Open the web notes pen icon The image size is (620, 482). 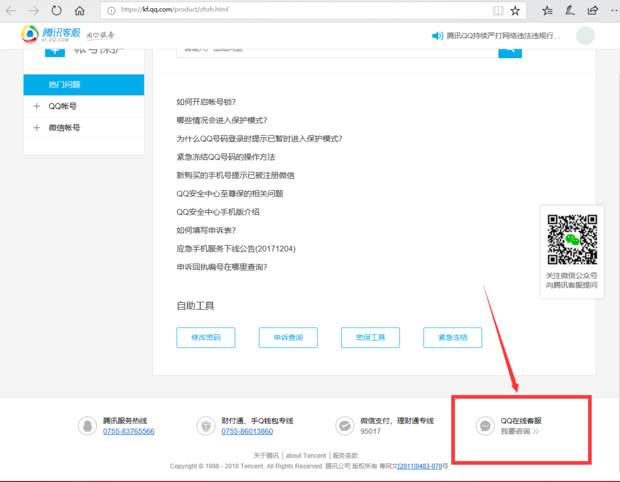click(x=570, y=11)
